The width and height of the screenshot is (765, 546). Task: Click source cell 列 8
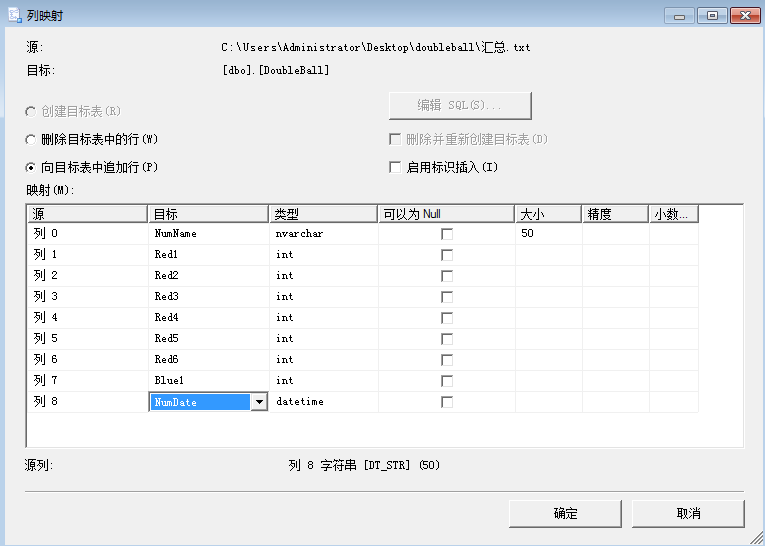(88, 402)
